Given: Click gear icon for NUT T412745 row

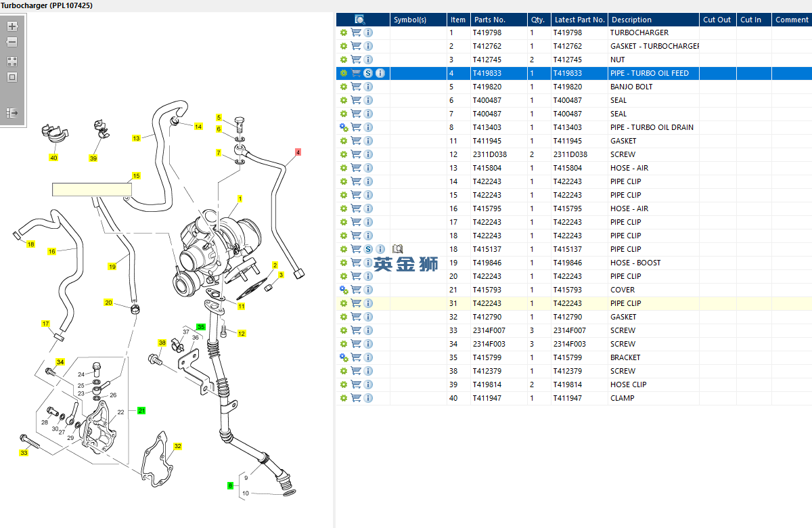Looking at the screenshot, I should pos(344,60).
